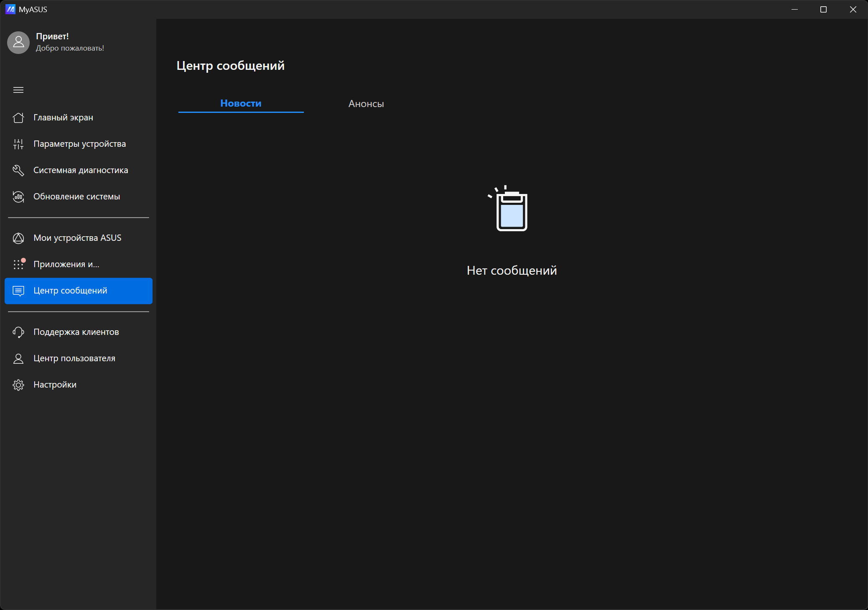868x610 pixels.
Task: Click the user avatar picture
Action: point(18,42)
